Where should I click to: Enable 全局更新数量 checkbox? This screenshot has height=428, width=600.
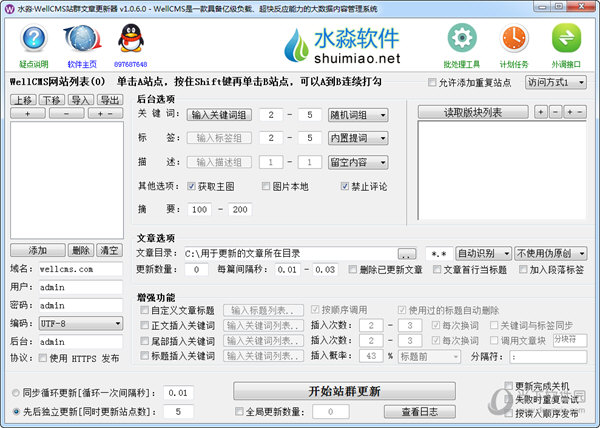(239, 412)
